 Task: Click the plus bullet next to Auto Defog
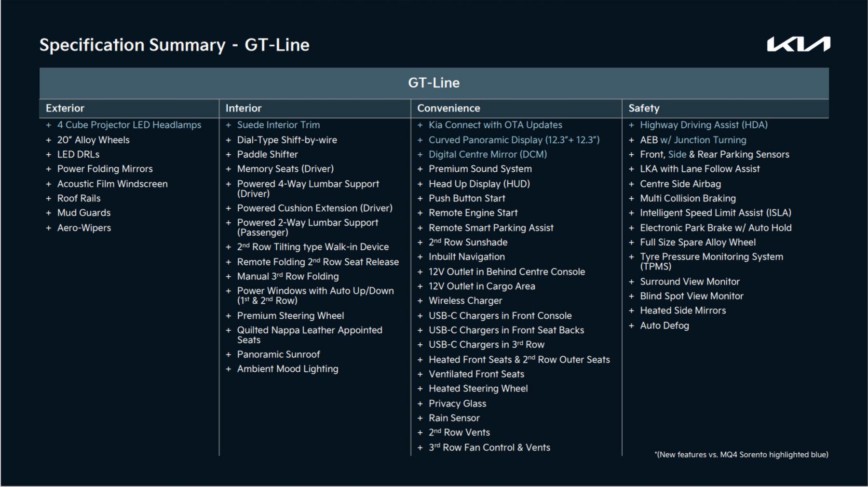pos(631,326)
